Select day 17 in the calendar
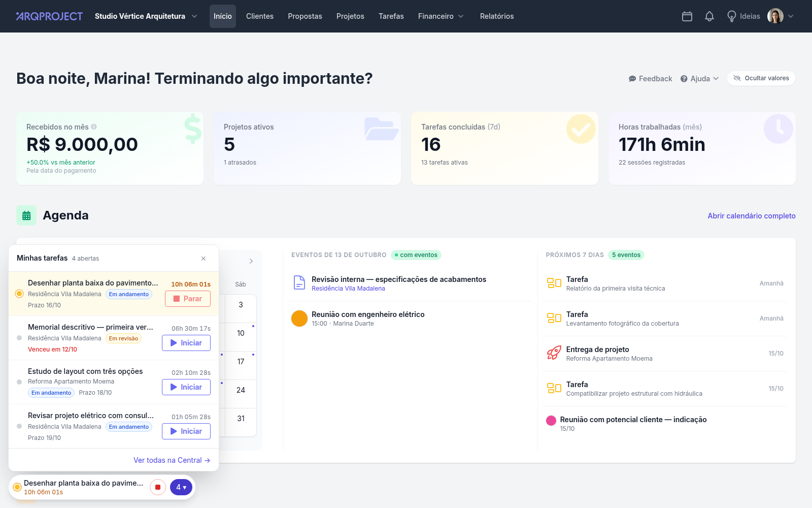This screenshot has width=812, height=508. pyautogui.click(x=241, y=362)
